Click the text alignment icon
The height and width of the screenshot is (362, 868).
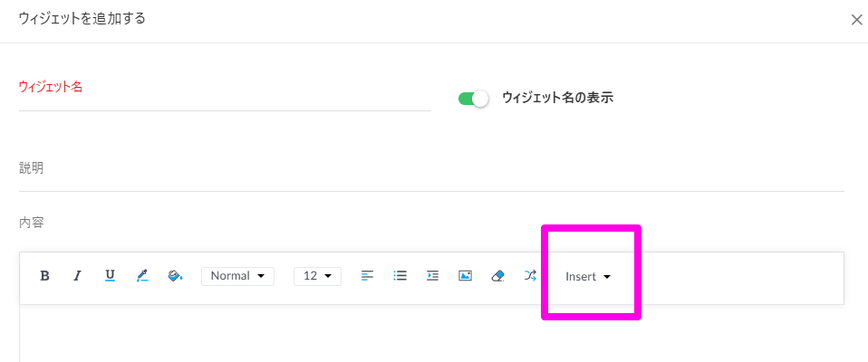pos(367,276)
